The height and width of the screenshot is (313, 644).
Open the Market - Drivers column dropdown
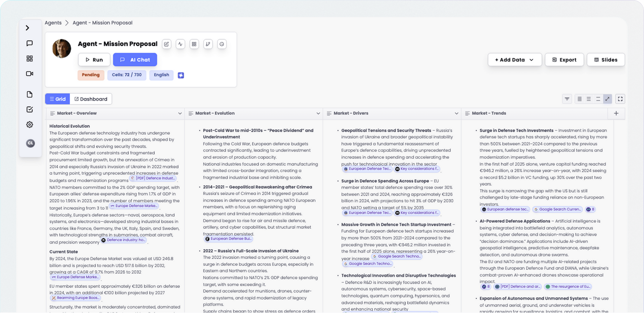point(457,113)
